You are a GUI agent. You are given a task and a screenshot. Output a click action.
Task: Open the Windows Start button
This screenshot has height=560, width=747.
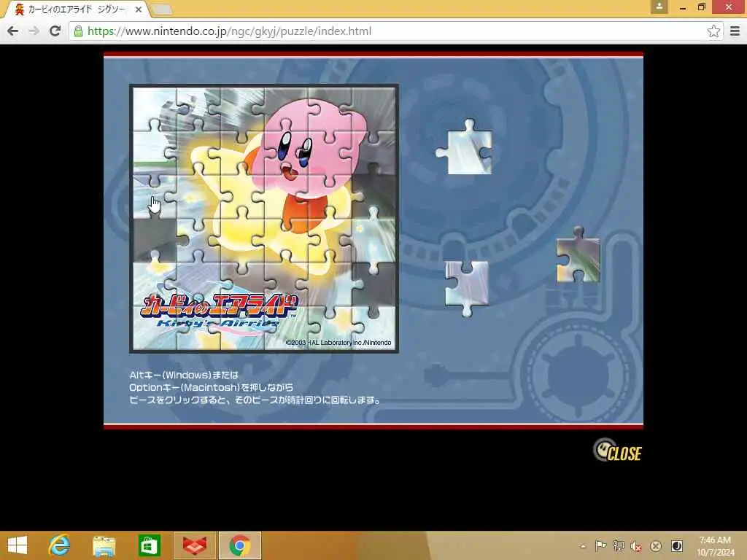[18, 545]
